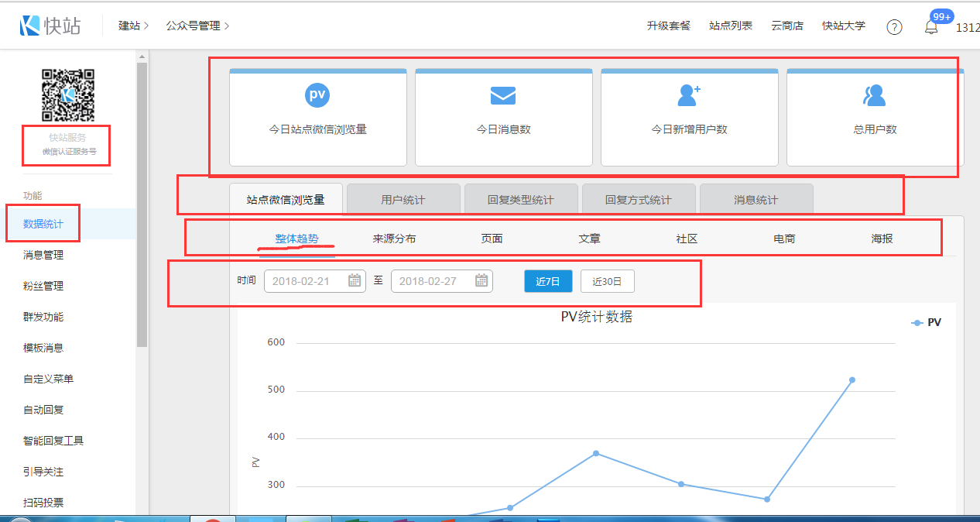Open end date calendar icon
The height and width of the screenshot is (522, 980).
click(x=481, y=280)
